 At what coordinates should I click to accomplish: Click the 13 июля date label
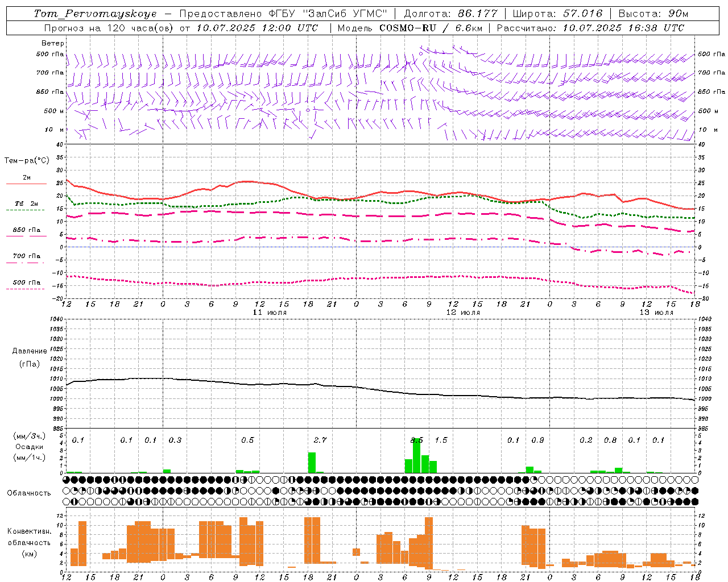point(656,313)
